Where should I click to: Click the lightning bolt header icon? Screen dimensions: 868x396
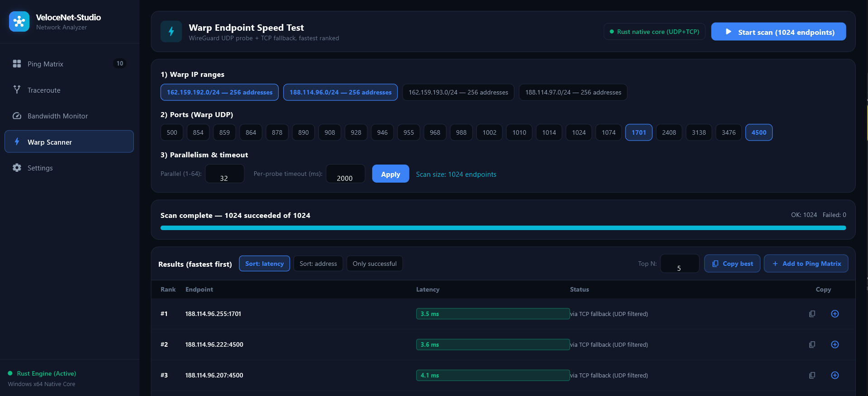(171, 31)
